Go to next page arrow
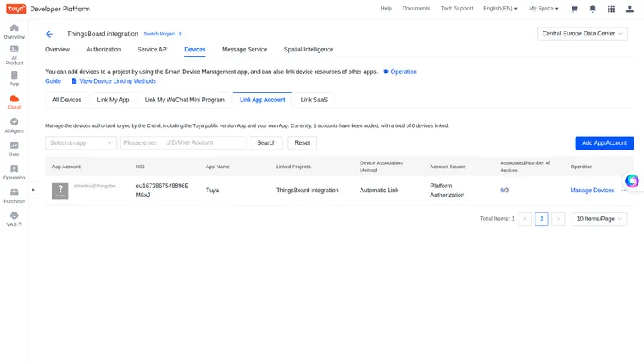The width and height of the screenshot is (644, 362). point(558,219)
